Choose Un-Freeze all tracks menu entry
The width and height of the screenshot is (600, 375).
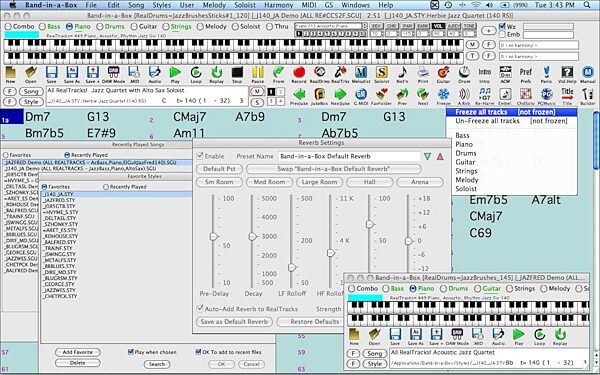[512, 121]
